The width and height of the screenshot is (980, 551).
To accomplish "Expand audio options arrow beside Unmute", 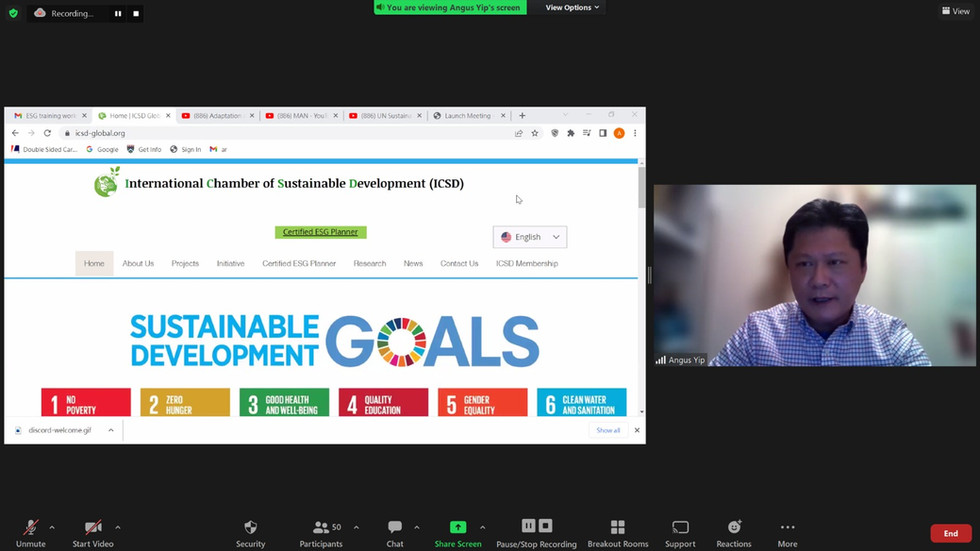I will pos(52,527).
